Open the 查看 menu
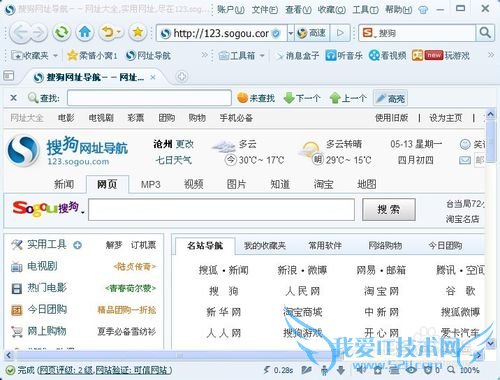Screen dimensions: 500x380 point(298,10)
